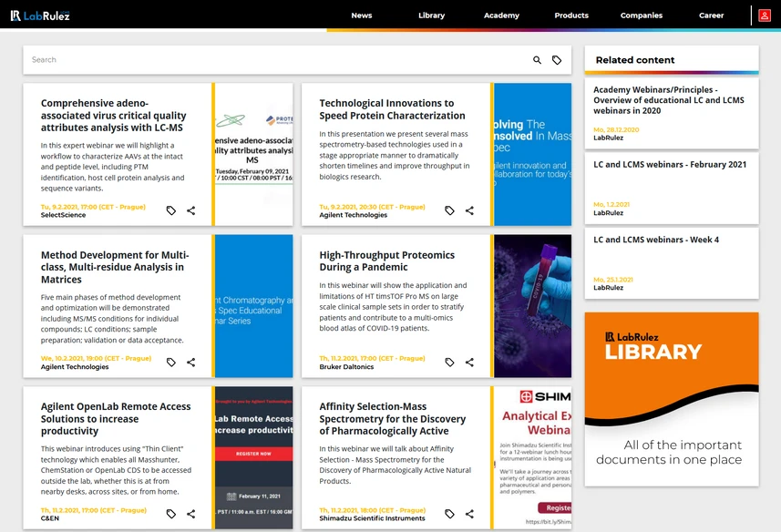Open the News menu
781x532 pixels.
pos(362,15)
